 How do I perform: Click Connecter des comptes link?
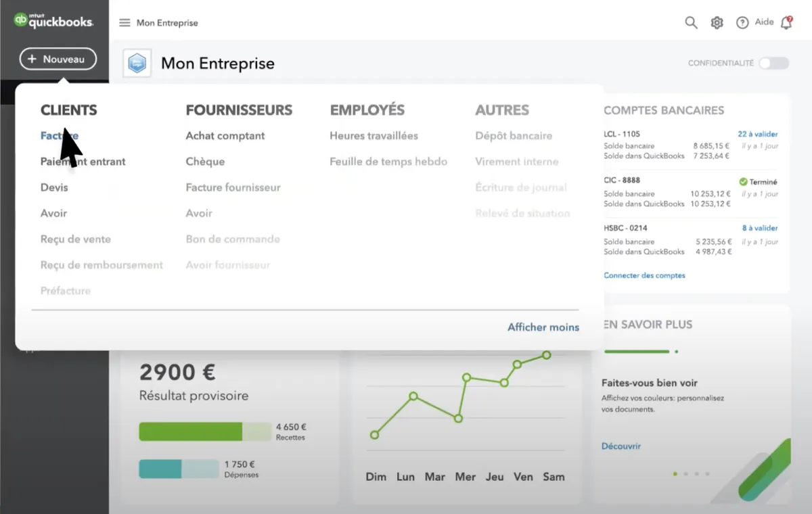644,275
